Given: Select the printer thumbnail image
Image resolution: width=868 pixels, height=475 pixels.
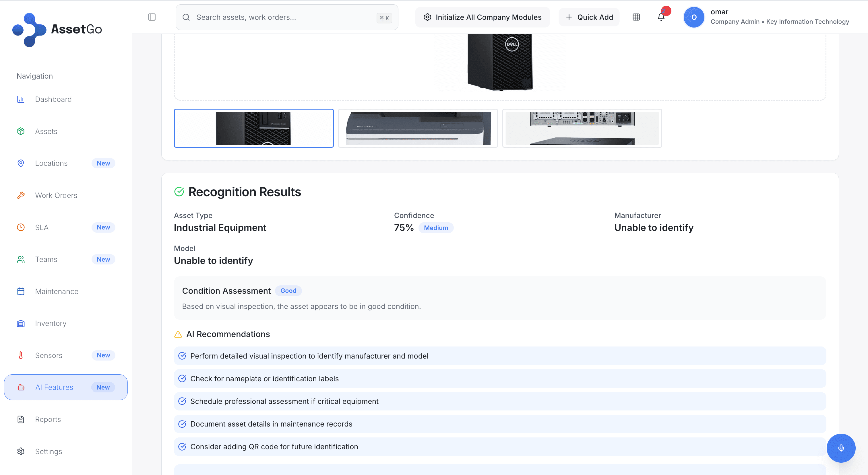Looking at the screenshot, I should tap(418, 128).
